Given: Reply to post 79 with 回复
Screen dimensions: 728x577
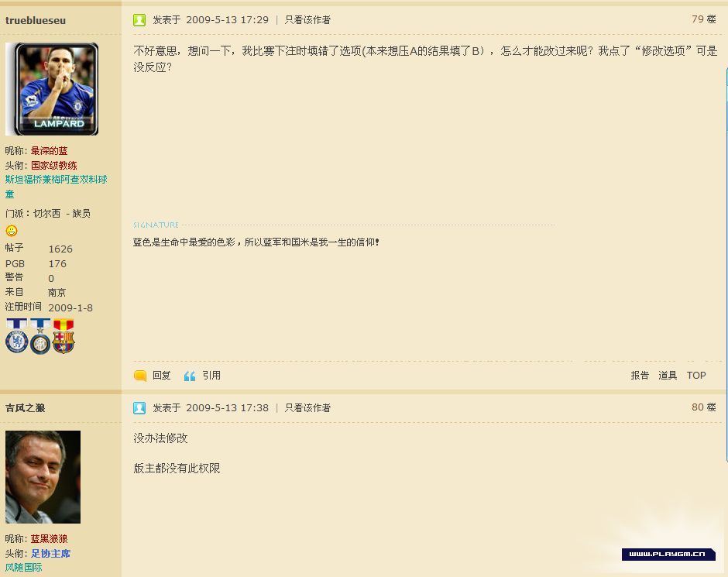Looking at the screenshot, I should point(161,376).
